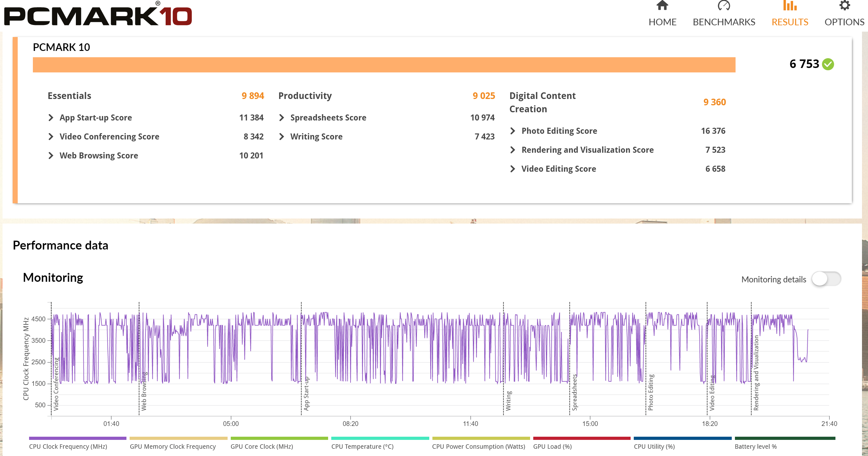The height and width of the screenshot is (456, 868).
Task: Click the green validation checkmark icon
Action: 828,64
